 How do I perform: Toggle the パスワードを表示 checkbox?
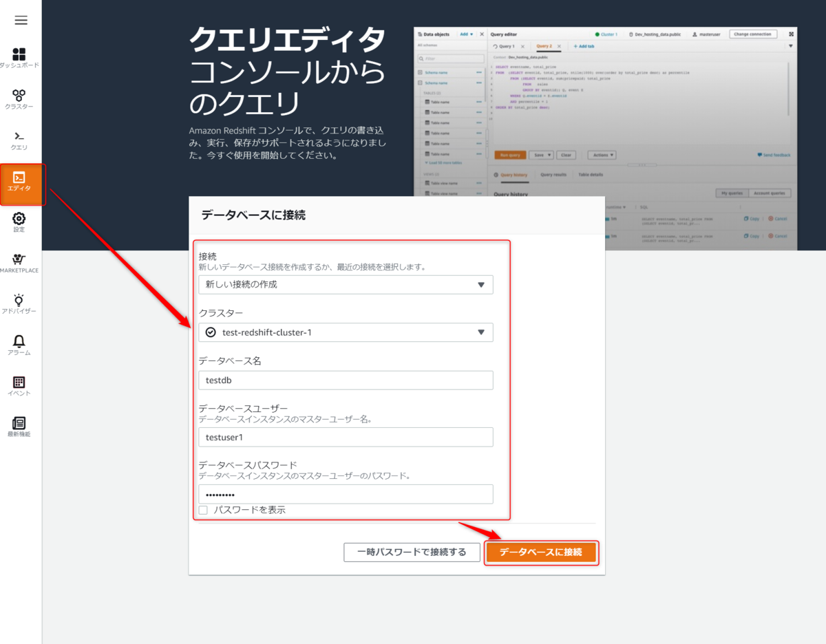[203, 510]
